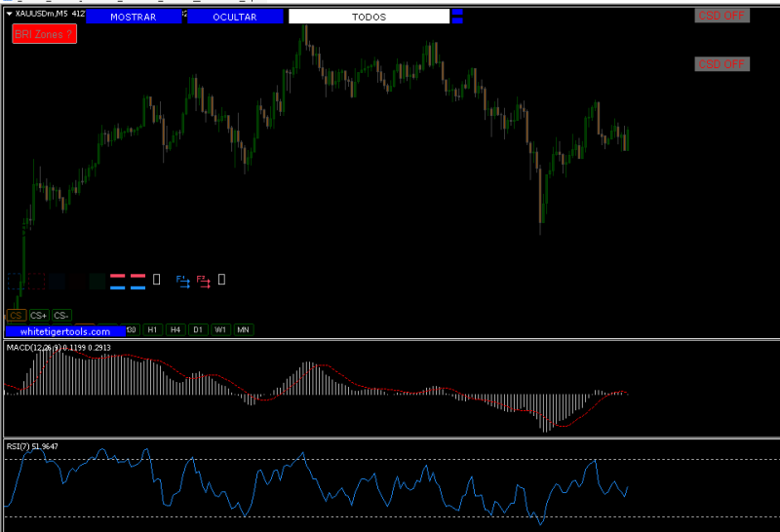Open the XAUUSDm,M5 chart dropdown triangle

[x=9, y=14]
